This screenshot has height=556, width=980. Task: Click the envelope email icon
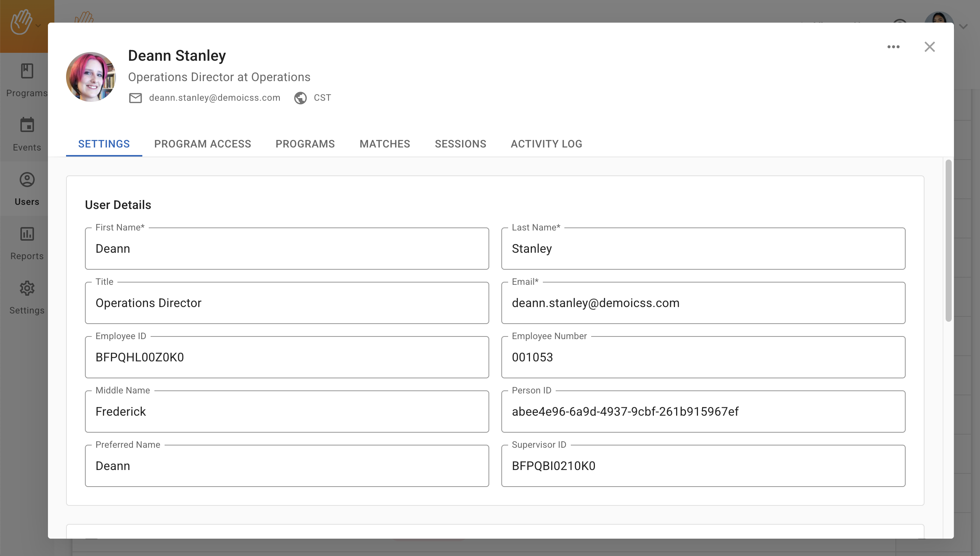[x=135, y=98]
